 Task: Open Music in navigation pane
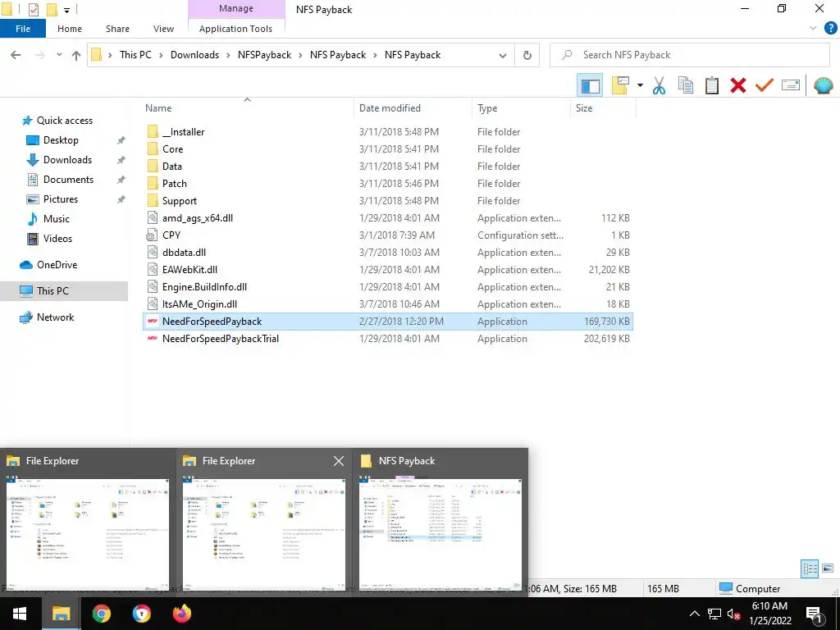pos(57,218)
